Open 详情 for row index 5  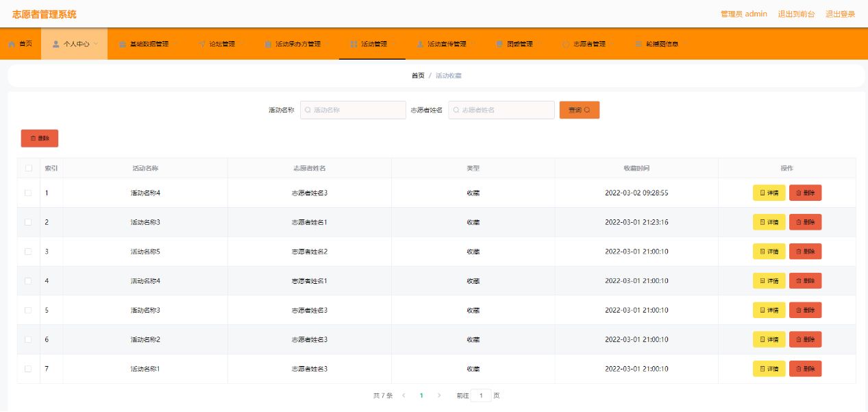coord(769,310)
